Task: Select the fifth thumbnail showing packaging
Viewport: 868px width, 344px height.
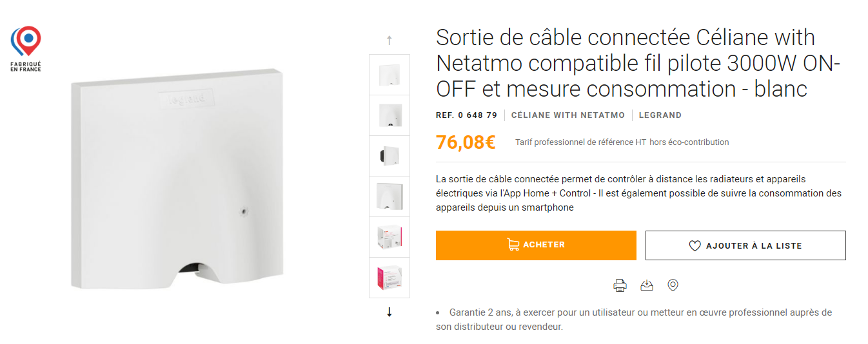Action: pos(390,237)
